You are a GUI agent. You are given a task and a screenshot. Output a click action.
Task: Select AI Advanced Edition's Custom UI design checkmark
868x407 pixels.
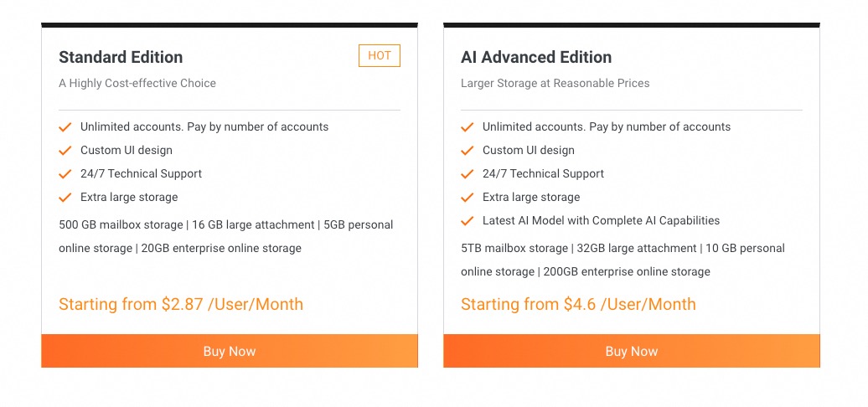[467, 151]
